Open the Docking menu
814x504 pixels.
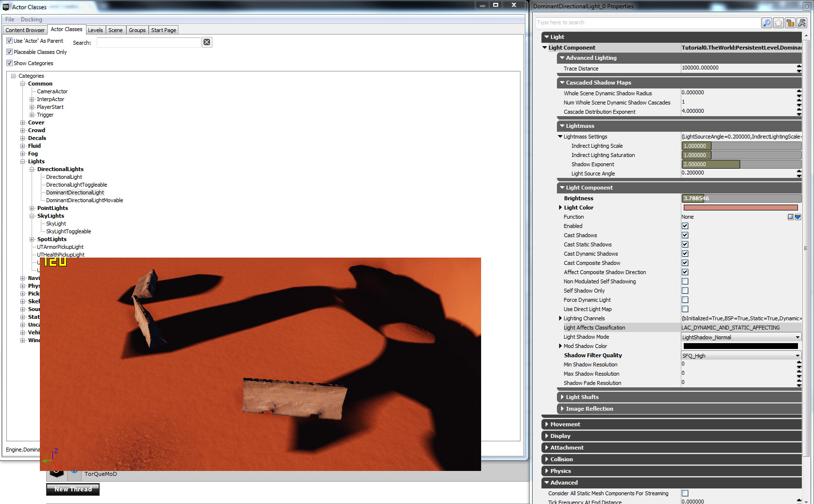[31, 19]
